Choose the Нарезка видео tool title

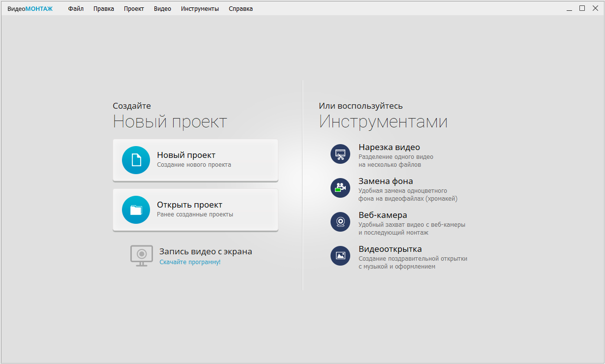coord(389,147)
